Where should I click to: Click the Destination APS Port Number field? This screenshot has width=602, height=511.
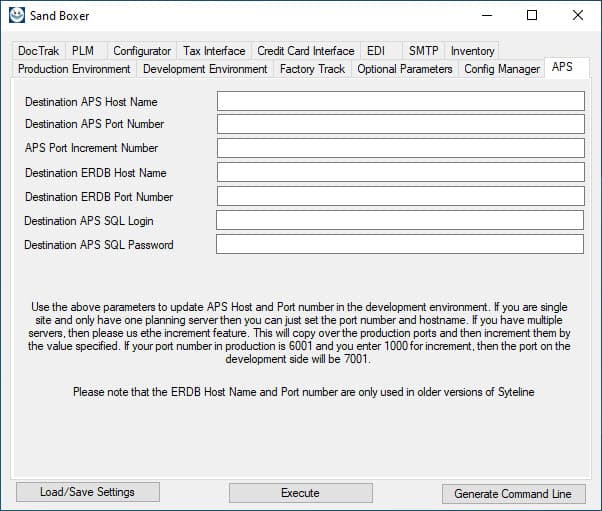pyautogui.click(x=400, y=124)
